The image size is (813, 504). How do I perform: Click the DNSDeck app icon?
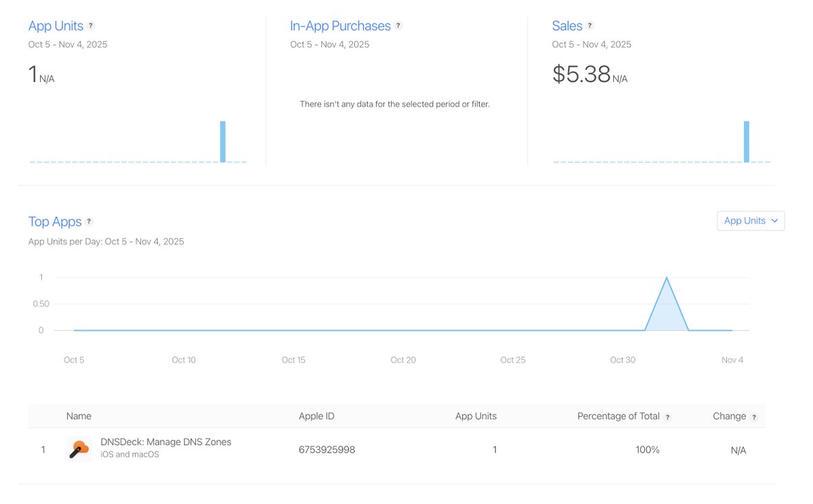click(x=80, y=448)
